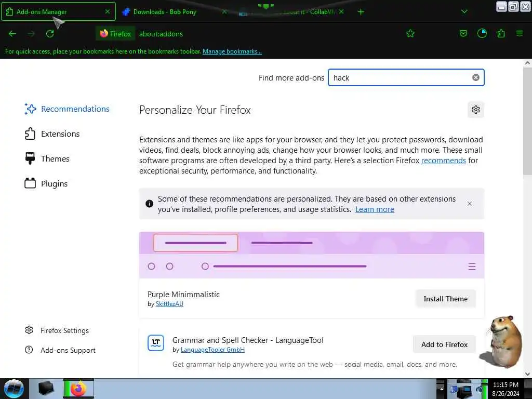Screen dimensions: 532x399
Task: Select Recommendations in the sidebar
Action: click(x=67, y=109)
